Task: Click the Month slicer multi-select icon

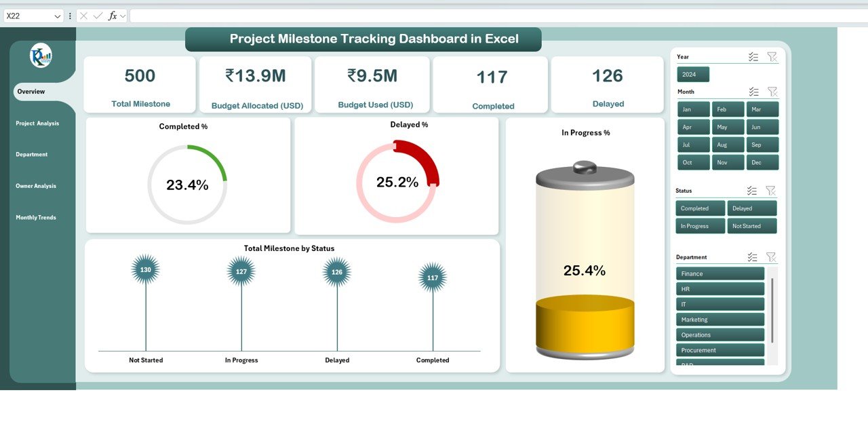Action: pyautogui.click(x=753, y=92)
